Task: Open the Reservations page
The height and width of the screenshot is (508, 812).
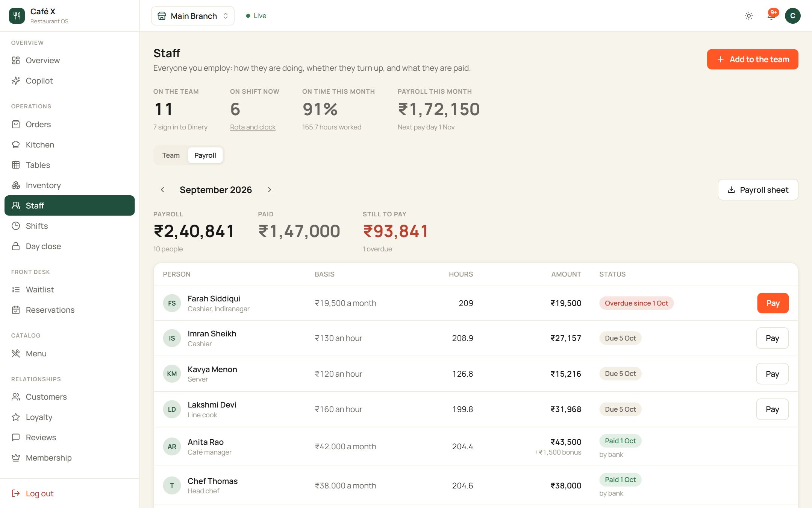Action: [x=70, y=310]
